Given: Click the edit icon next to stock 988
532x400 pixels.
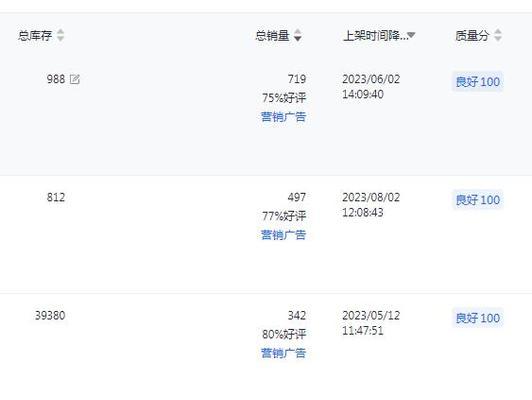Looking at the screenshot, I should [75, 79].
